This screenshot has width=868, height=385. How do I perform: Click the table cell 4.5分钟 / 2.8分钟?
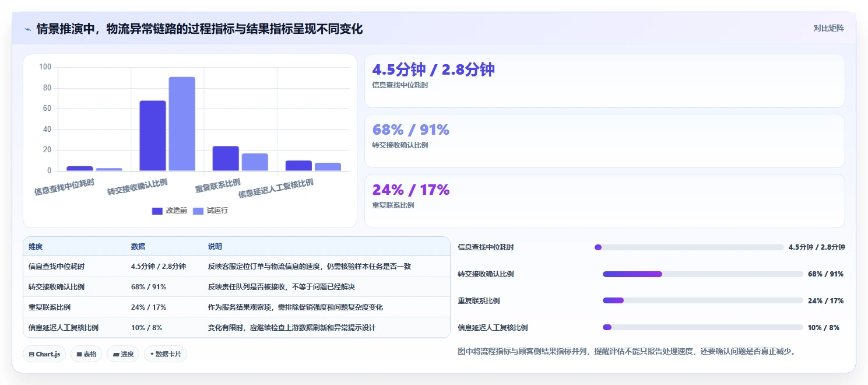(x=159, y=267)
